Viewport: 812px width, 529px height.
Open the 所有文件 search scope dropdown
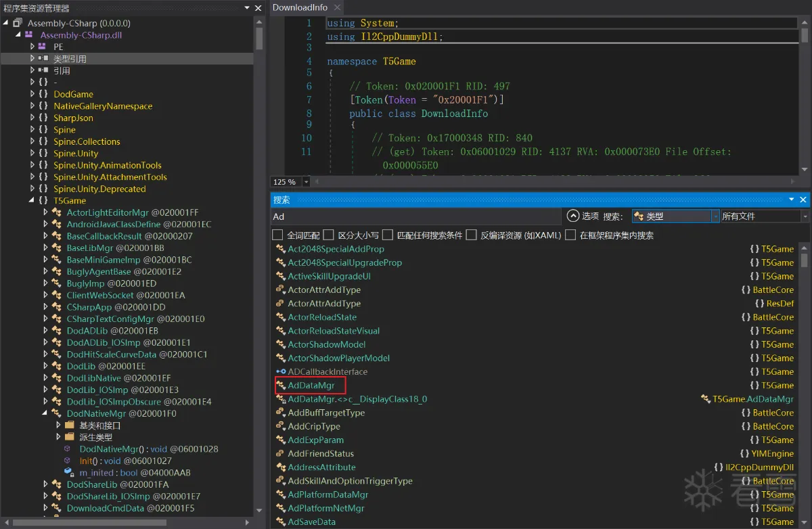[x=765, y=216]
